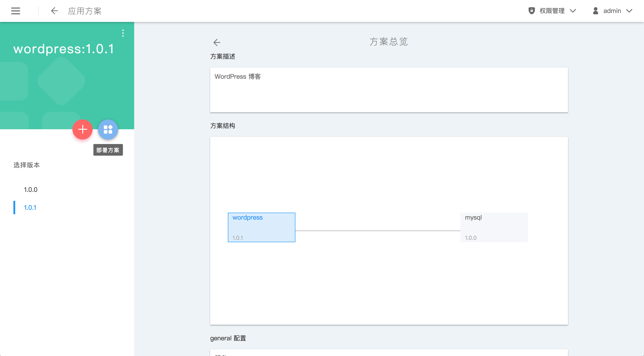Image resolution: width=644 pixels, height=356 pixels.
Task: Click the wordpress:1.0.1 card title
Action: click(x=64, y=49)
